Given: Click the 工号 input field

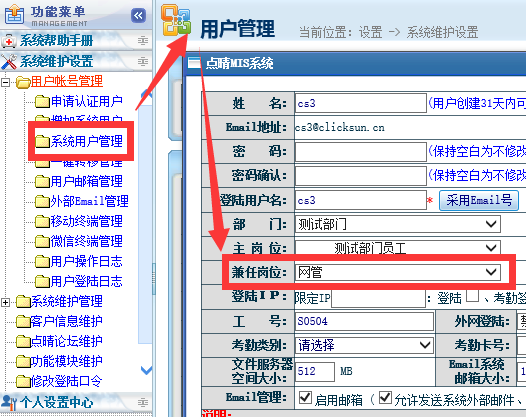Looking at the screenshot, I should pos(364,321).
